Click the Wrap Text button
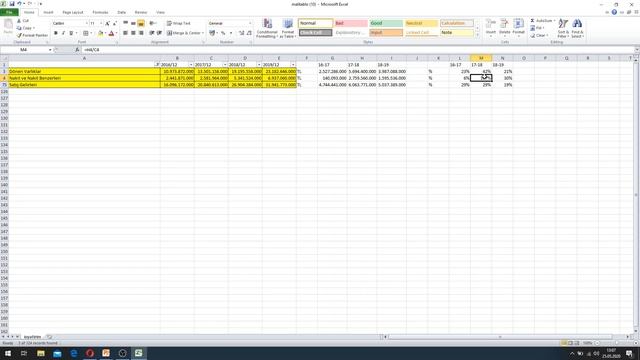Screen dimensions: 640x360 point(178,24)
